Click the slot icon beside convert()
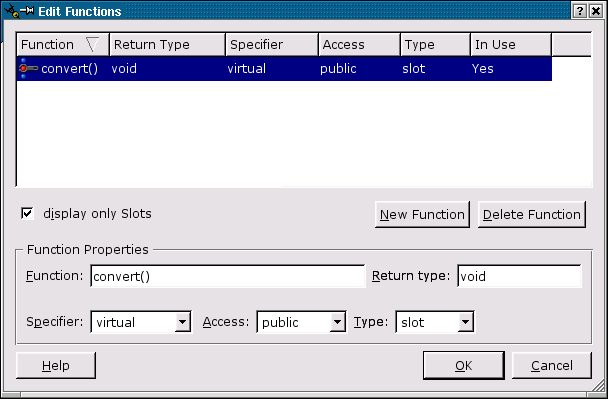 pos(28,69)
